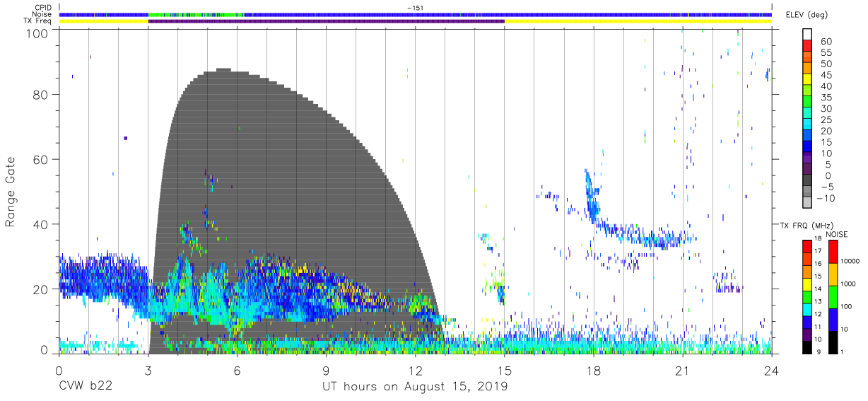The height and width of the screenshot is (401, 868).
Task: Click the 45 label on elevation colorbar
Action: tap(826, 76)
